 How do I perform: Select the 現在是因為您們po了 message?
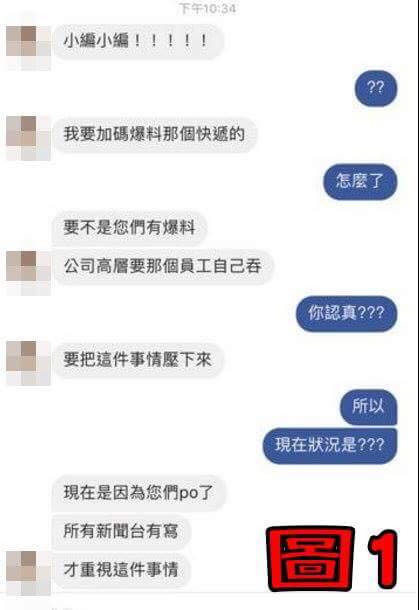pos(138,493)
